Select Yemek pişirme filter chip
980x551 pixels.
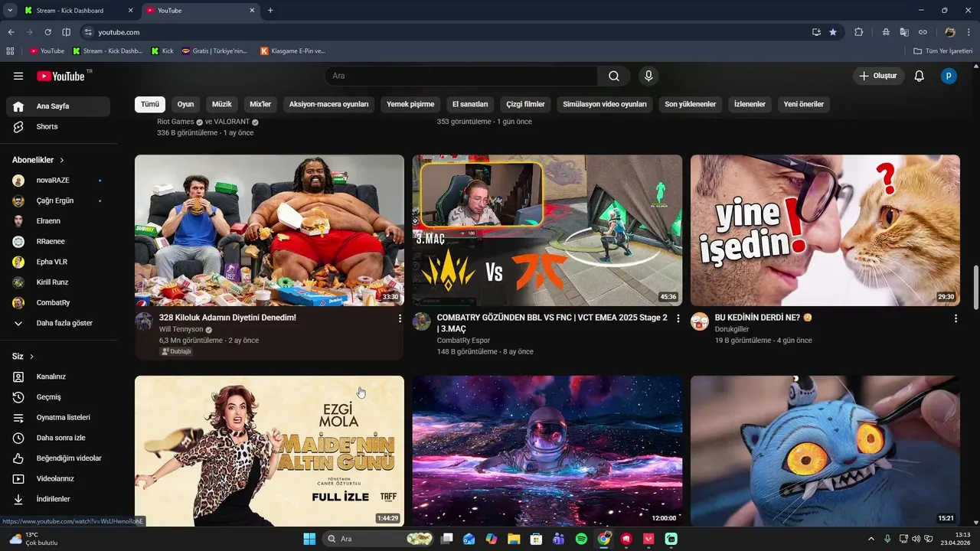[x=410, y=104]
